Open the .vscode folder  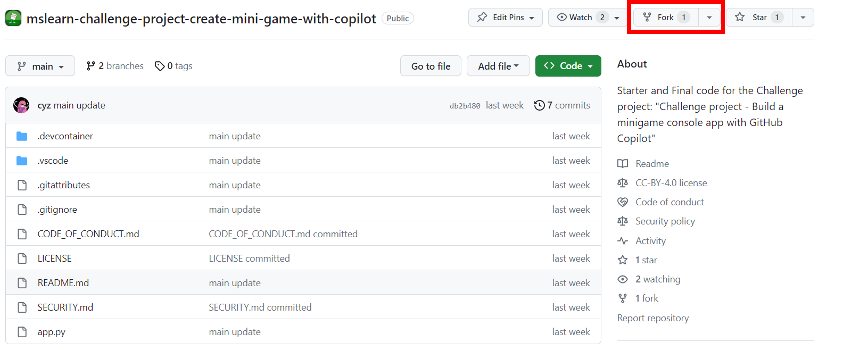(53, 161)
